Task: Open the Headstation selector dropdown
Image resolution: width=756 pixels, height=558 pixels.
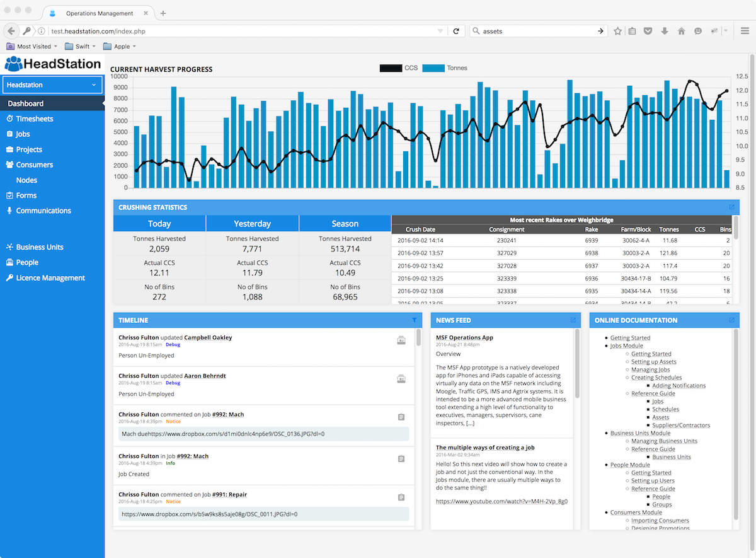Action: click(x=52, y=84)
